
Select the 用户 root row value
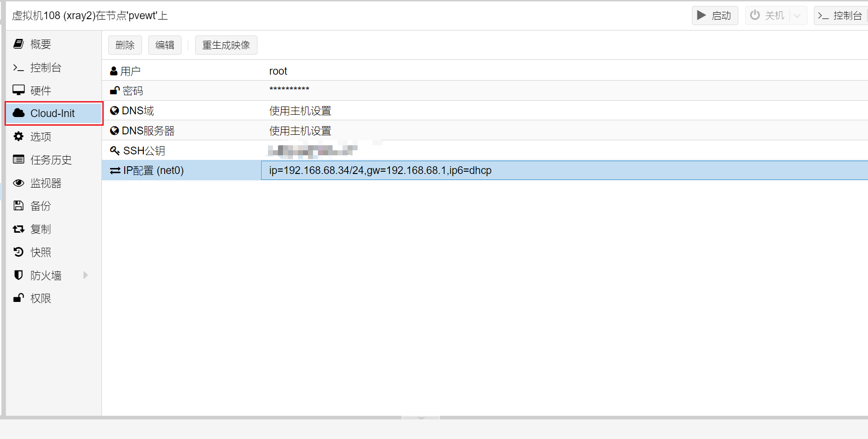(278, 71)
